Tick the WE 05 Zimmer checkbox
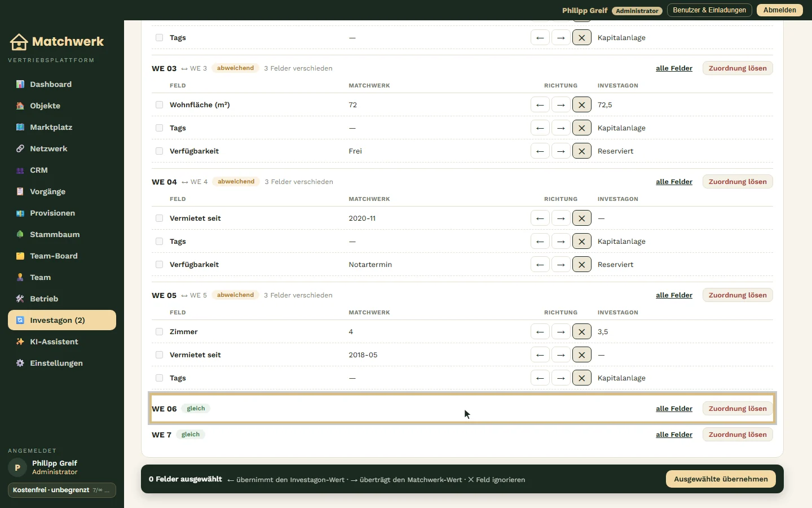This screenshot has width=812, height=508. (x=160, y=332)
